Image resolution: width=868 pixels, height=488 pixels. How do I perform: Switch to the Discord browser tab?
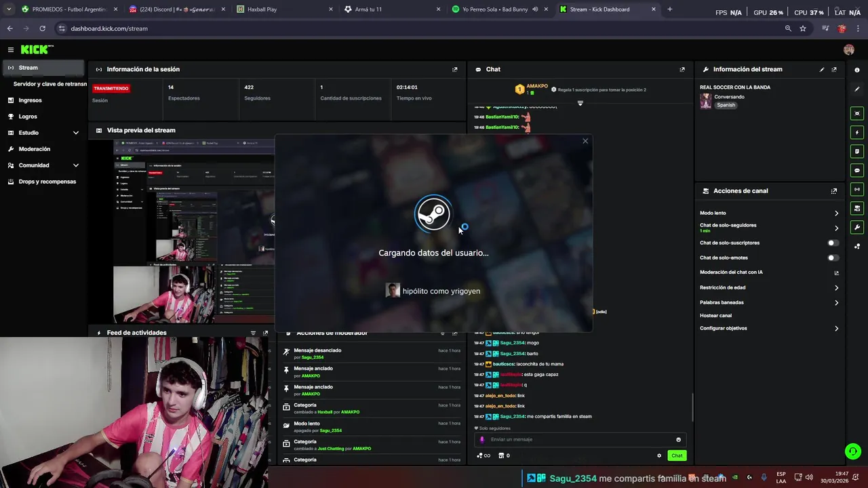pyautogui.click(x=178, y=9)
